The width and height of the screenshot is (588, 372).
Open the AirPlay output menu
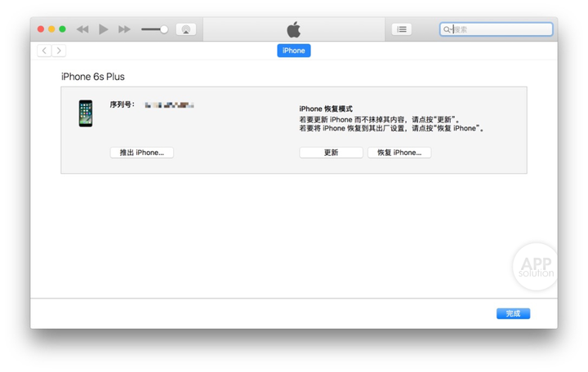coord(186,29)
